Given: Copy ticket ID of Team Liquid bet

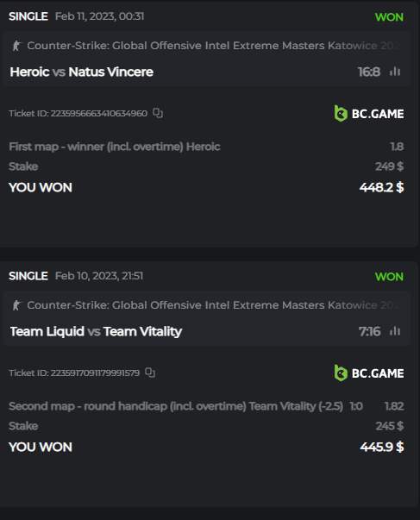Looking at the screenshot, I should coord(150,373).
